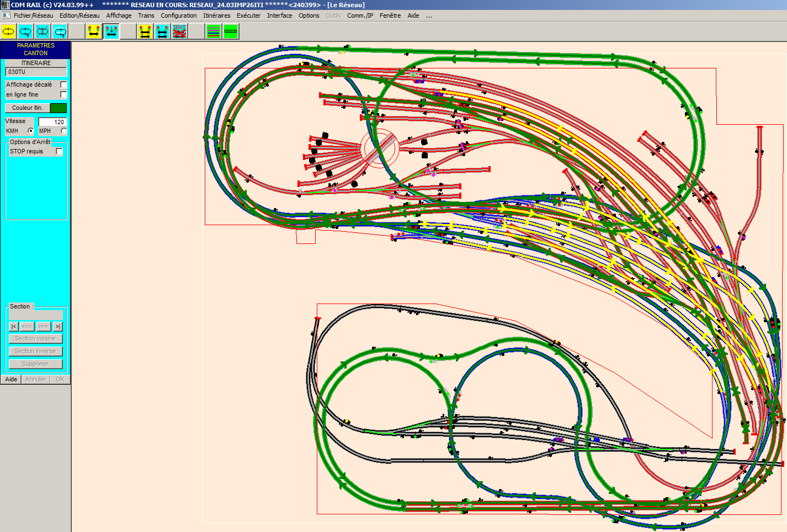Click the crossed-out loop icon
The image size is (787, 532).
click(42, 31)
